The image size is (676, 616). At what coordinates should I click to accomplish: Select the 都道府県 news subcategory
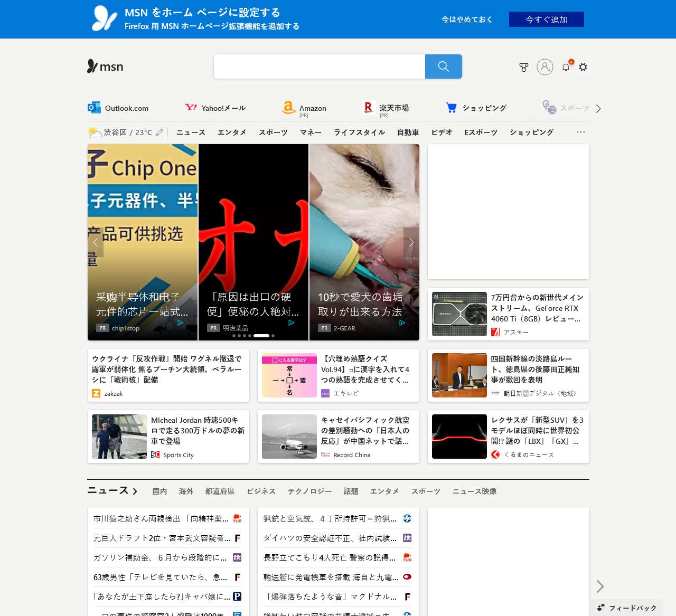coord(220,491)
